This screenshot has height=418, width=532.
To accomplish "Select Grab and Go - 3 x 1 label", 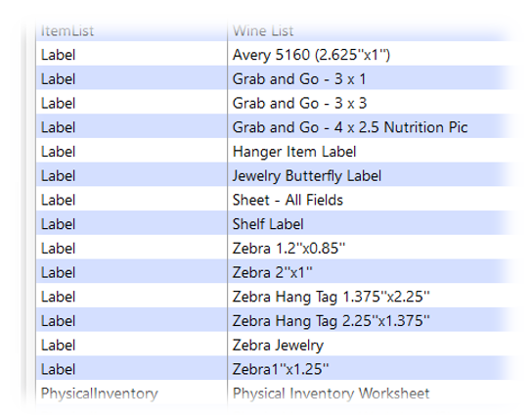I will [277, 78].
